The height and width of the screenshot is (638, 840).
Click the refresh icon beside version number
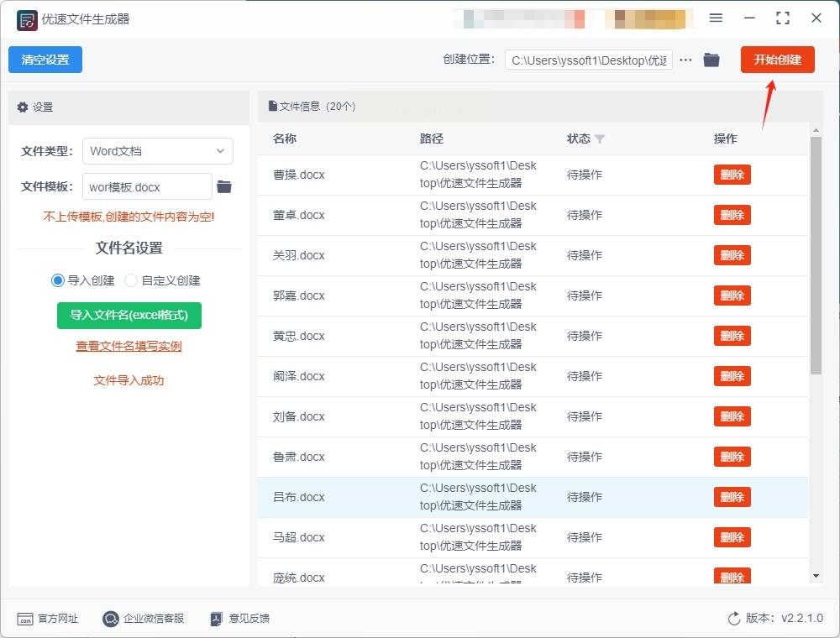tap(734, 618)
